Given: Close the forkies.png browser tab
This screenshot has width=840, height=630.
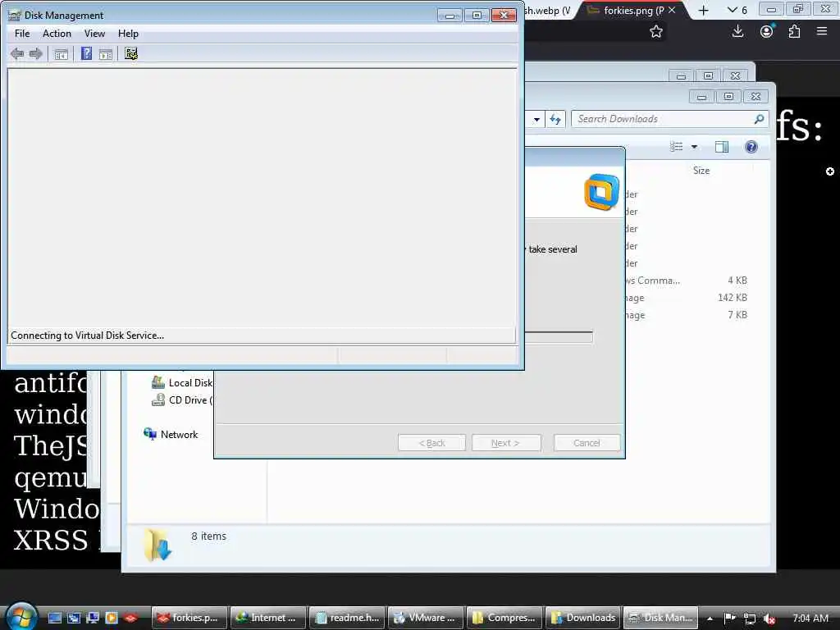Looking at the screenshot, I should click(x=673, y=10).
